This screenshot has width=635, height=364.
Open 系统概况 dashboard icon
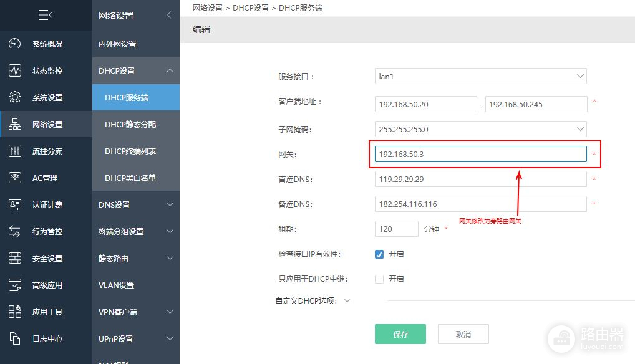15,44
